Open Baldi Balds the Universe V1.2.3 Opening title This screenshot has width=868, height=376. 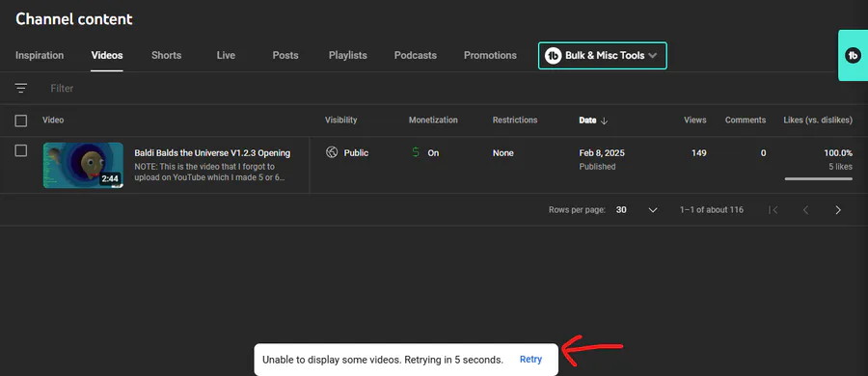pos(212,153)
